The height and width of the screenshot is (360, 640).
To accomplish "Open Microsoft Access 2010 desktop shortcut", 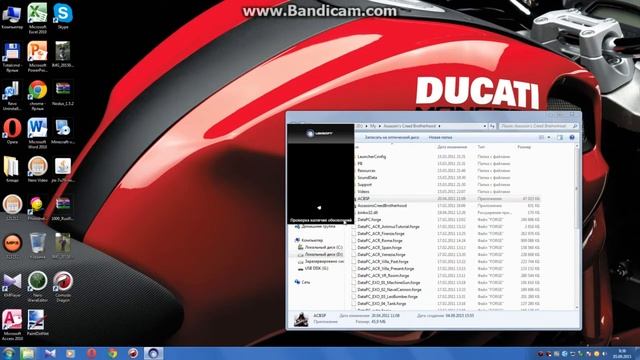I will [x=12, y=324].
